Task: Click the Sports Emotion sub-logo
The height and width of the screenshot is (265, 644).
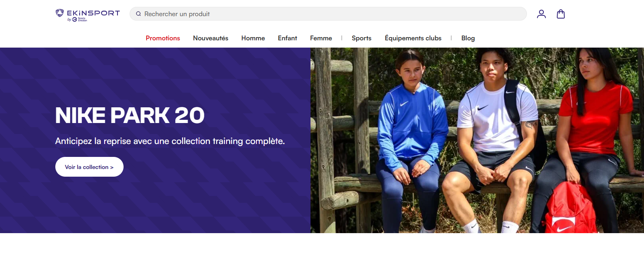Action: (80, 19)
